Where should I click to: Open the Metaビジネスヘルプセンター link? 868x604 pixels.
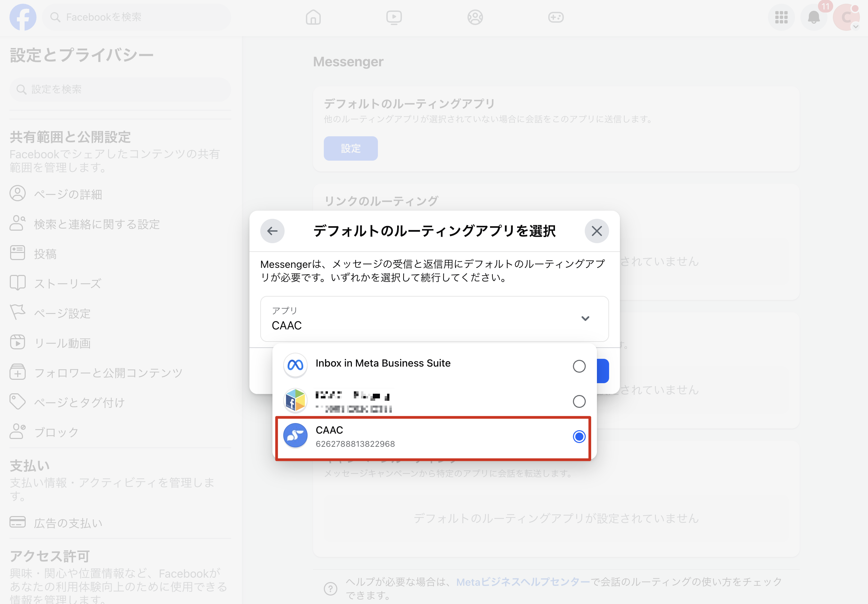tap(523, 582)
